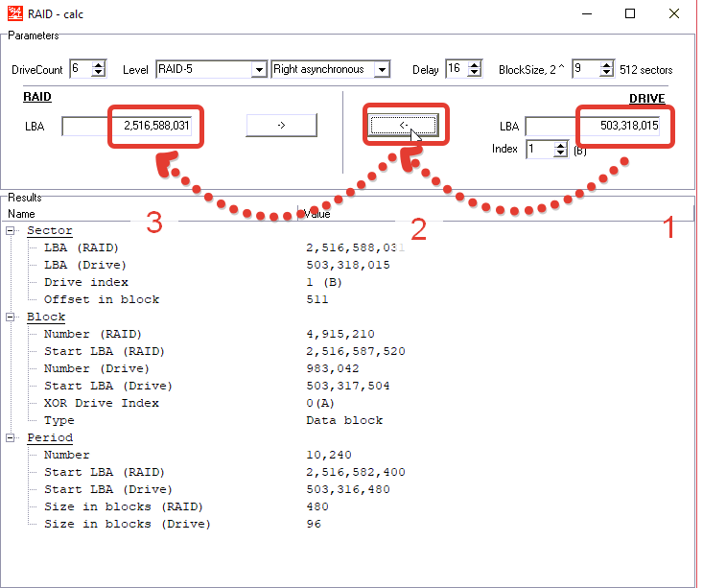Select the Offset in block row
This screenshot has width=703, height=588.
click(x=101, y=300)
